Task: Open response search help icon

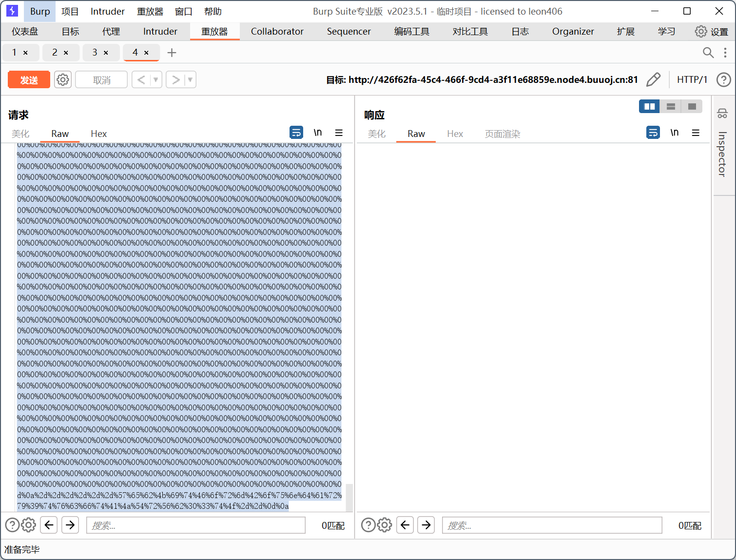Action: point(368,525)
